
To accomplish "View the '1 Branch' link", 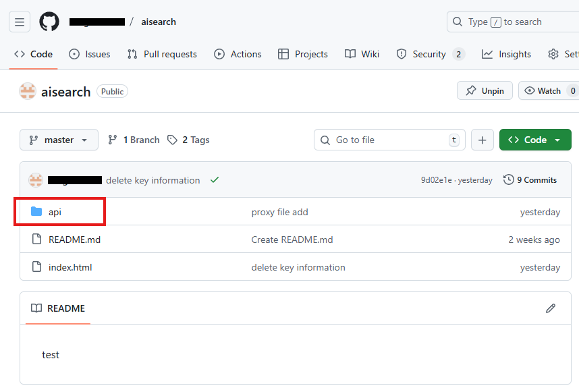I will click(x=134, y=140).
